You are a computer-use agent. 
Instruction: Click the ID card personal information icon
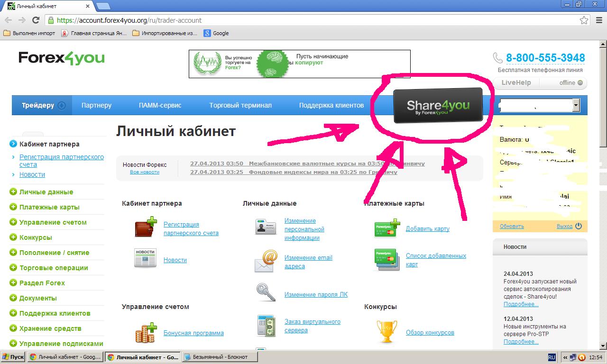click(x=266, y=227)
